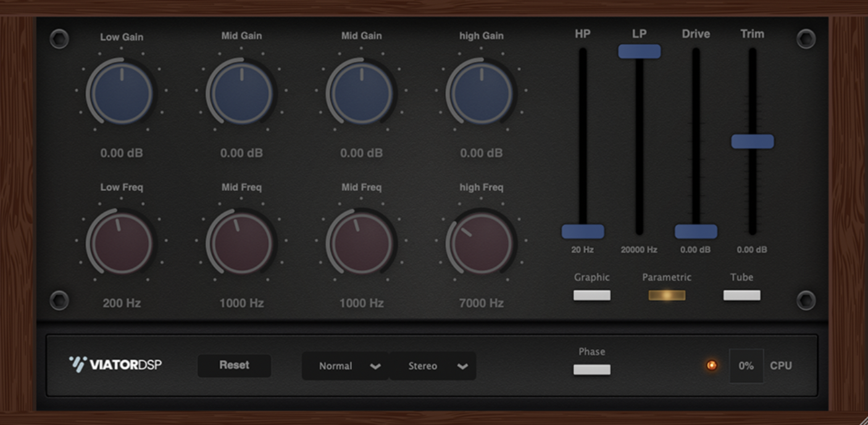Enable the Graphic mode toggle
This screenshot has height=425, width=868.
(x=592, y=295)
